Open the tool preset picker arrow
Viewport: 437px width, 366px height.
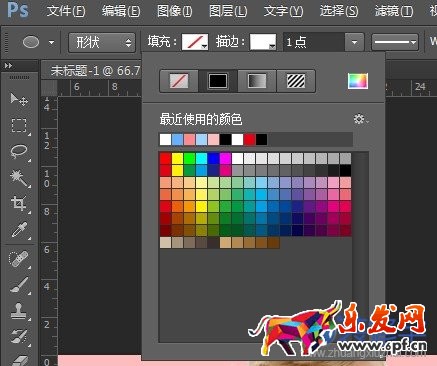(x=51, y=42)
